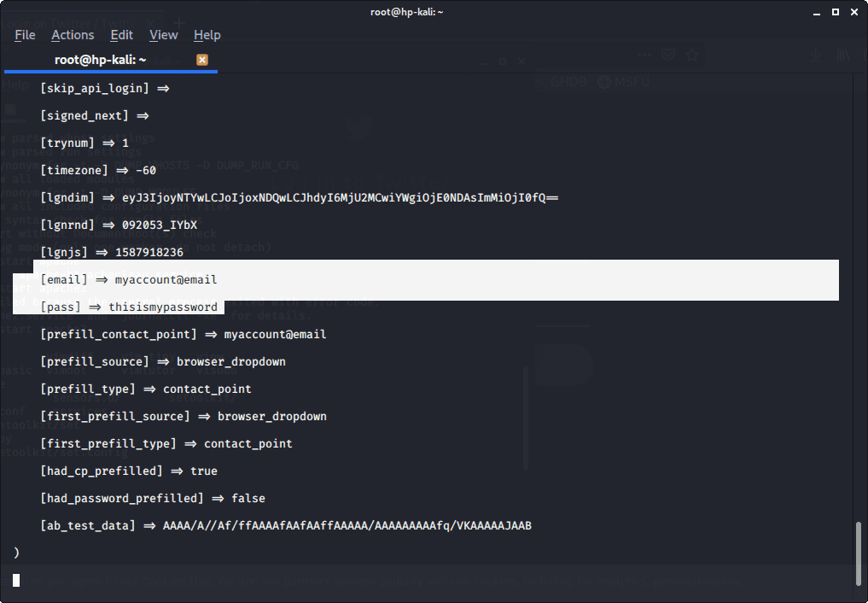The height and width of the screenshot is (603, 868).
Task: Minimize the terminal window
Action: pos(817,12)
